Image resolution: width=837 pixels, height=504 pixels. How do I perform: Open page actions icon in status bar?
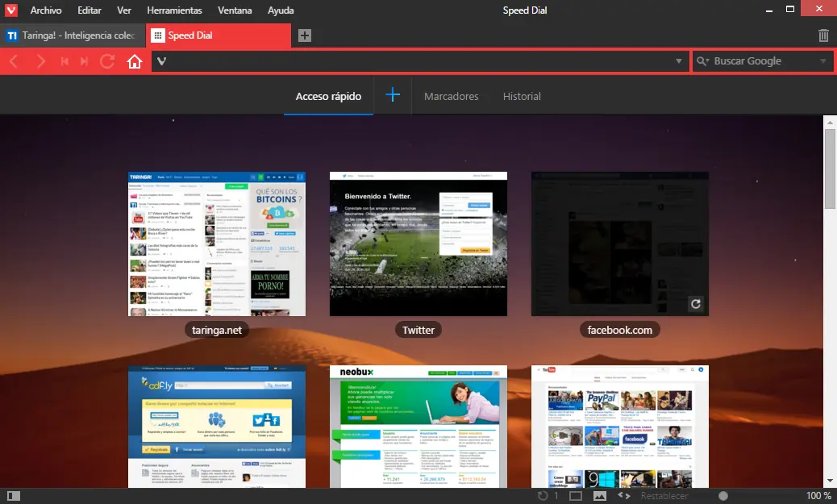click(623, 496)
